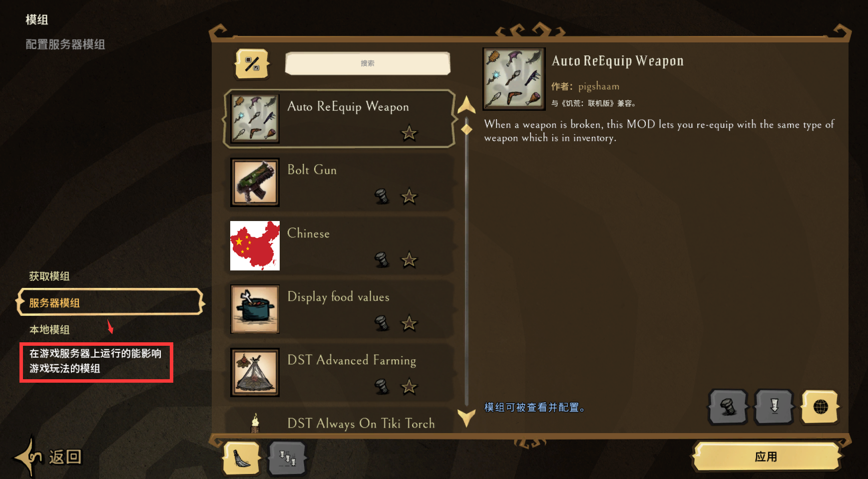Favorite the Auto ReEquip Weapon mod star
The image size is (868, 479).
(x=409, y=133)
